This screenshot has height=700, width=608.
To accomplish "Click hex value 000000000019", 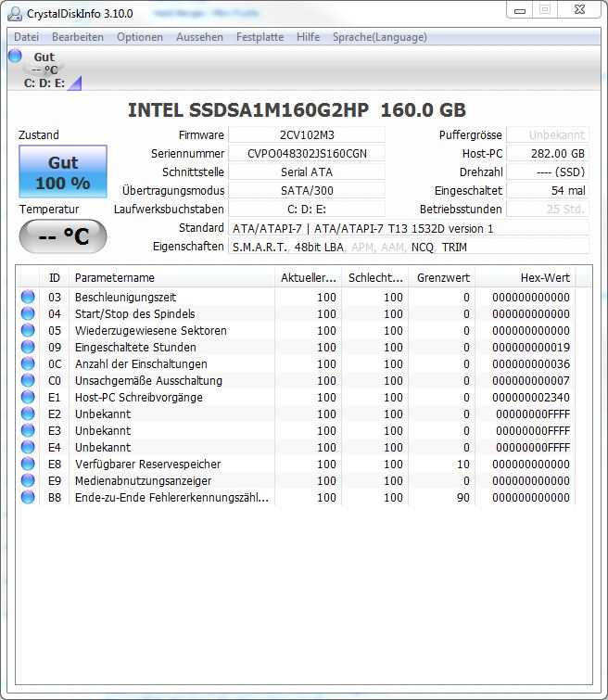I will point(531,348).
